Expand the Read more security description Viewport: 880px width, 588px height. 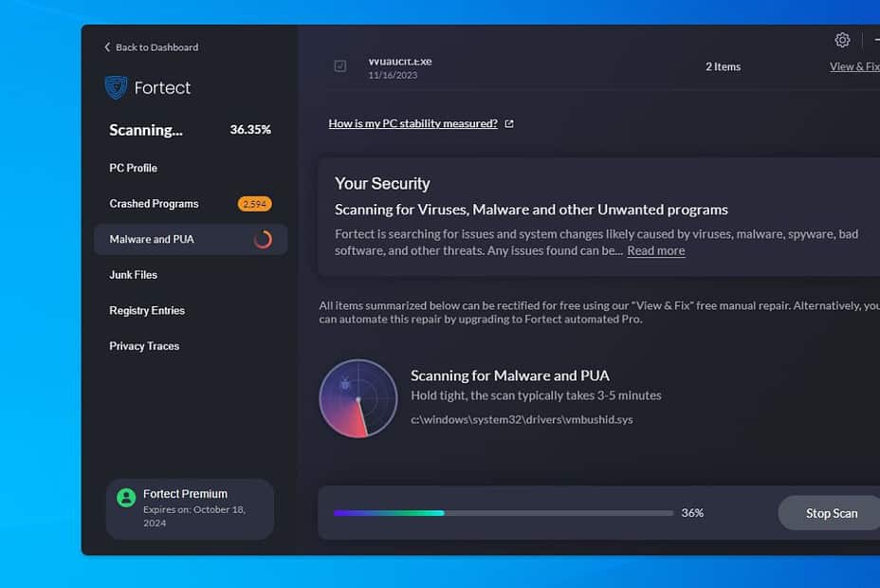coord(655,250)
